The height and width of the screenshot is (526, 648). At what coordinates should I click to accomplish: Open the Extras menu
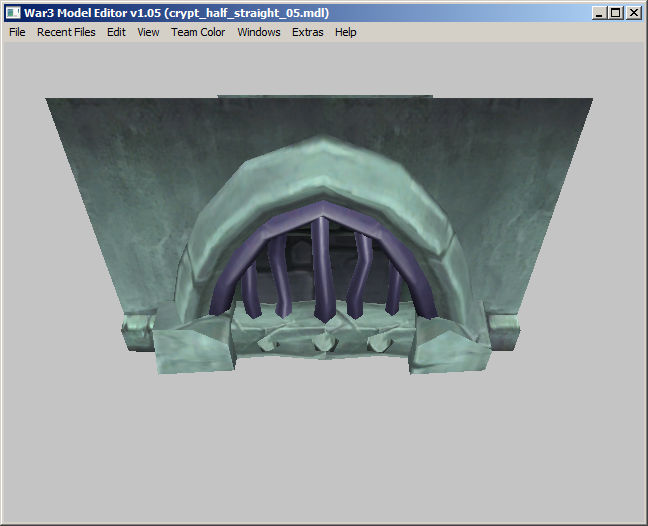(307, 32)
